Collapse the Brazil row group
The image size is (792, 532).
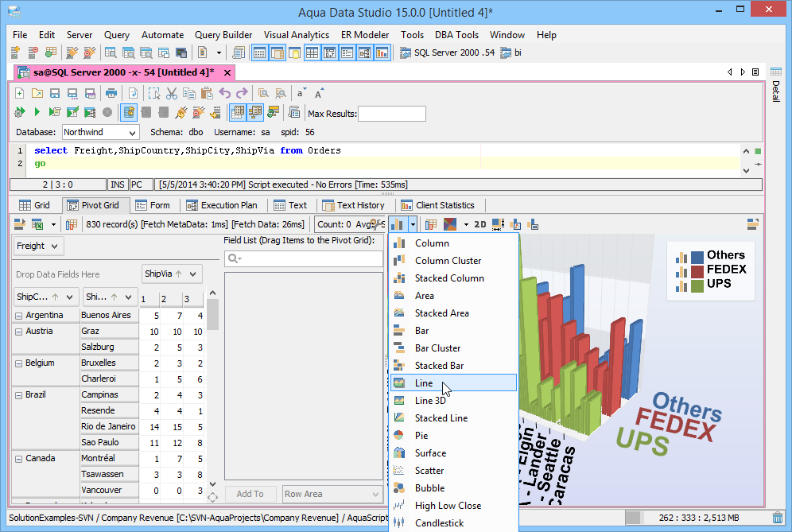(x=18, y=395)
